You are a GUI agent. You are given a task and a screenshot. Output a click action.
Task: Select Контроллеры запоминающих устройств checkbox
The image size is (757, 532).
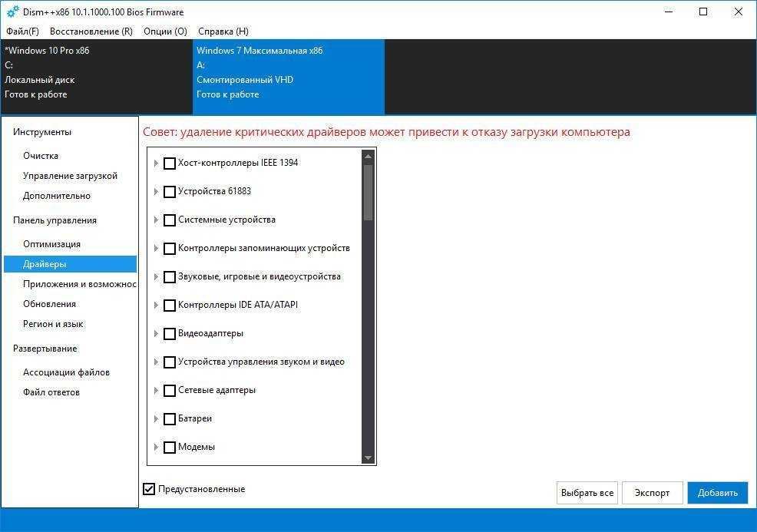pyautogui.click(x=170, y=249)
